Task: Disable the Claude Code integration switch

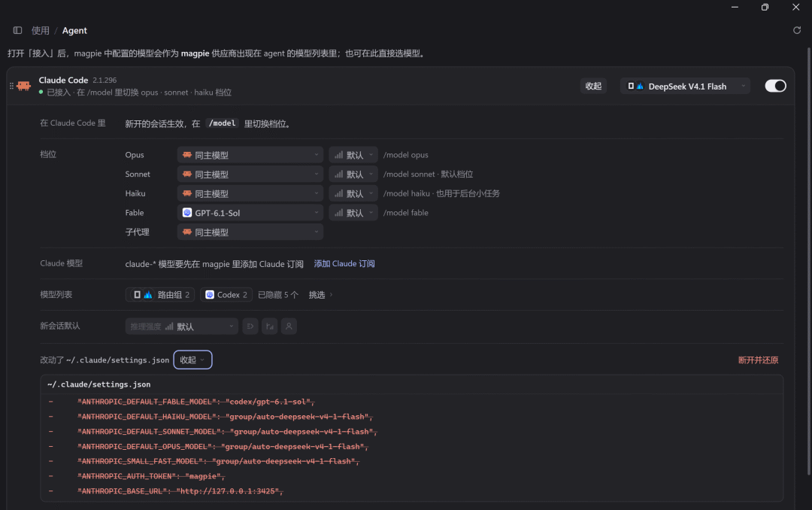Action: [x=775, y=86]
